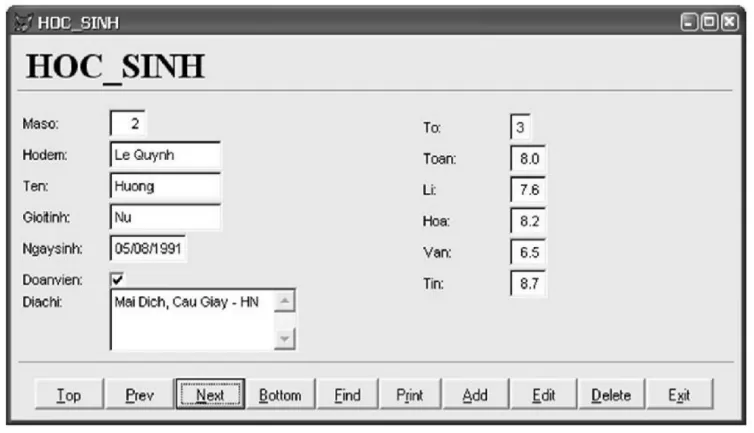Image resolution: width=754 pixels, height=433 pixels.
Task: Click the Doanvien: label
Action: click(x=52, y=280)
